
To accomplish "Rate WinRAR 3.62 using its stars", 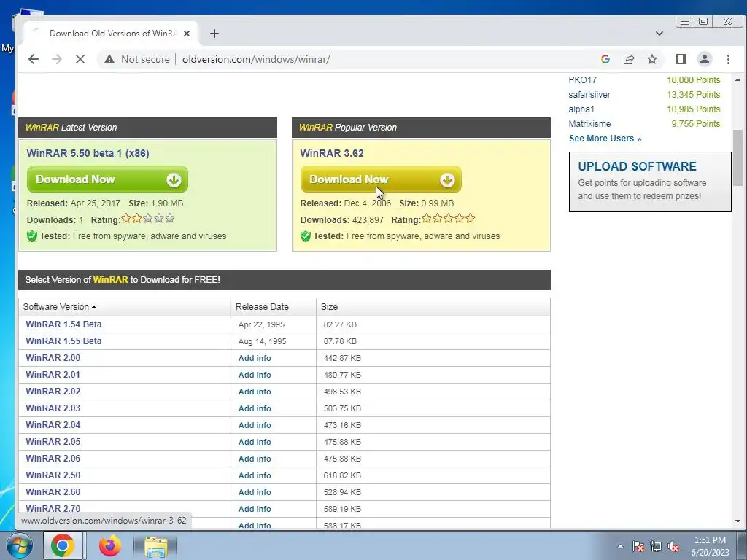I will (x=449, y=219).
